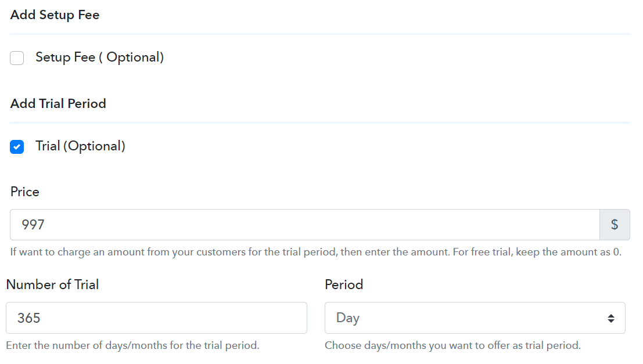Screen dimensions: 643x364
Task: Click the divider line under Add Trial Period
Action: [x=320, y=122]
